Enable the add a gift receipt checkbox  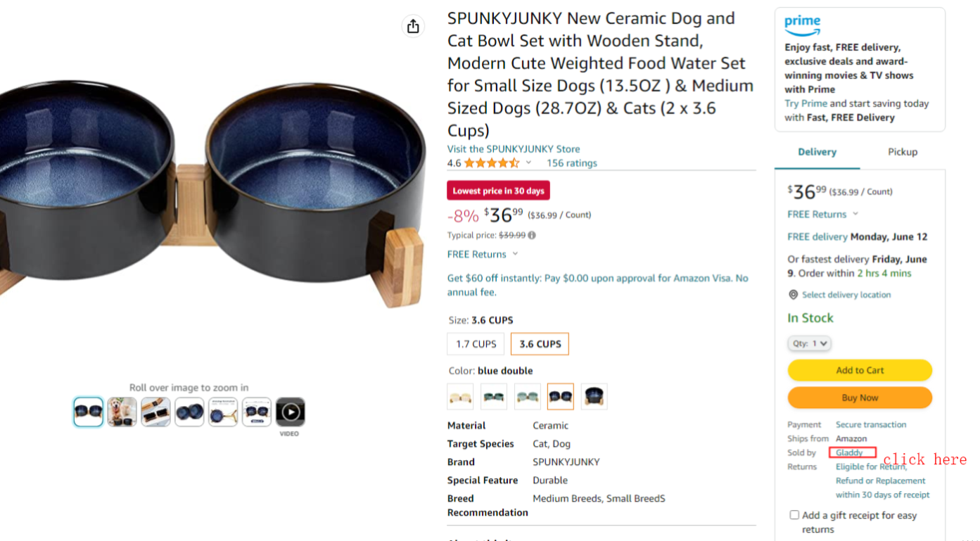(794, 515)
